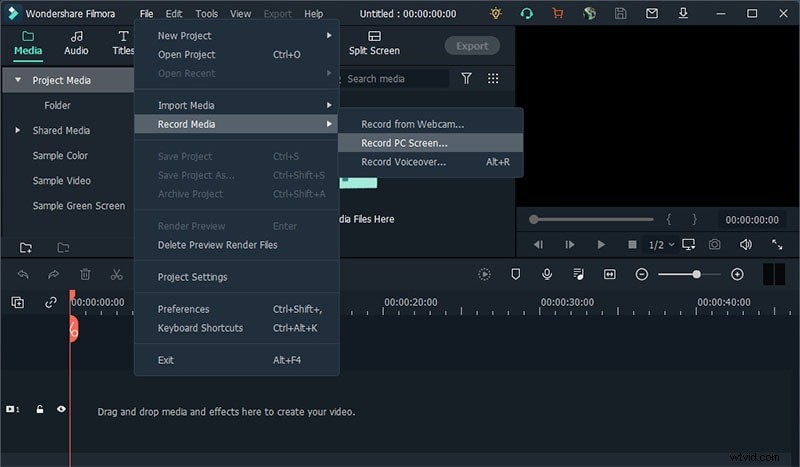Play the preview video
Viewport: 800px width, 467px height.
tap(601, 244)
